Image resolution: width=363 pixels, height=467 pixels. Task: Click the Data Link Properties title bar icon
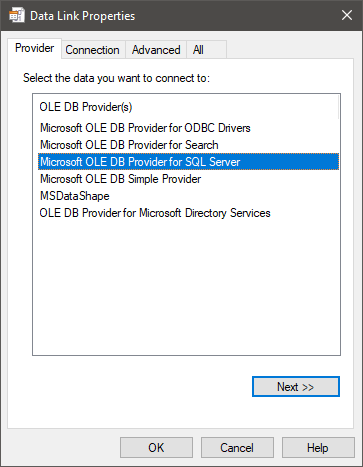[17, 15]
